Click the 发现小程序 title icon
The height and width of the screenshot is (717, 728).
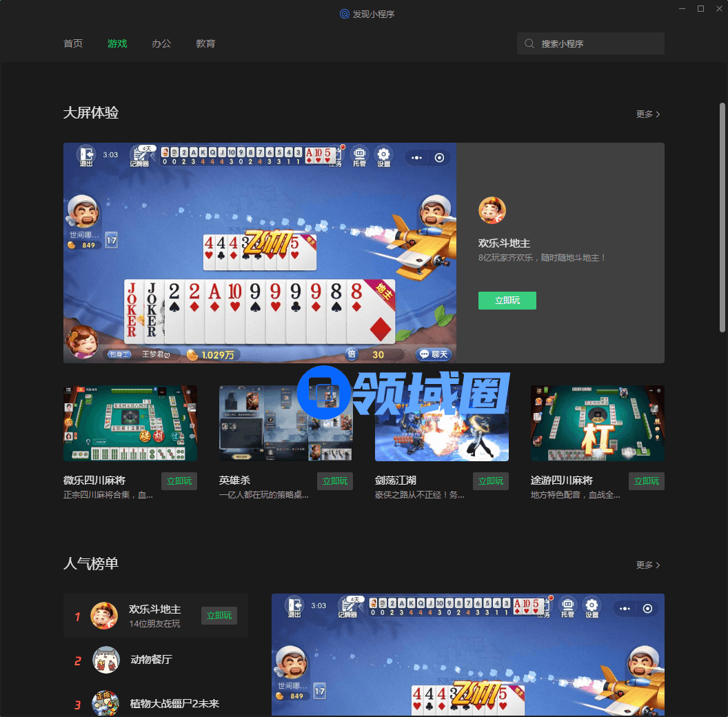(x=345, y=14)
